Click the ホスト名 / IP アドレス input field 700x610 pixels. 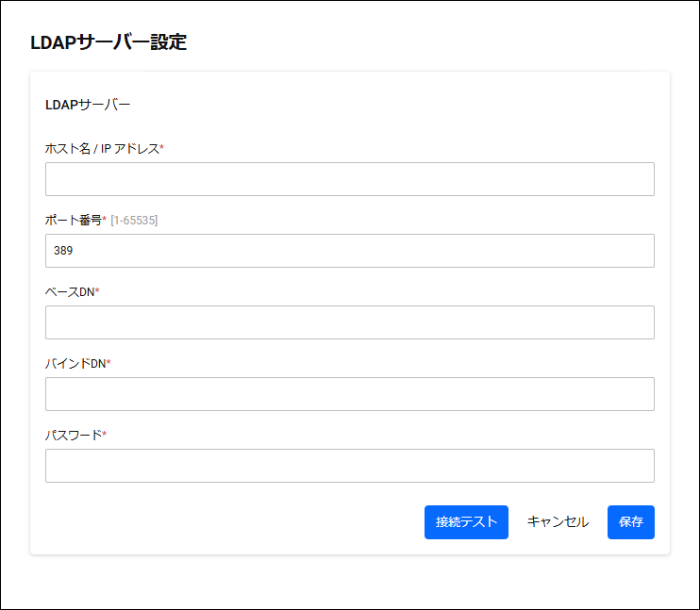(350, 179)
